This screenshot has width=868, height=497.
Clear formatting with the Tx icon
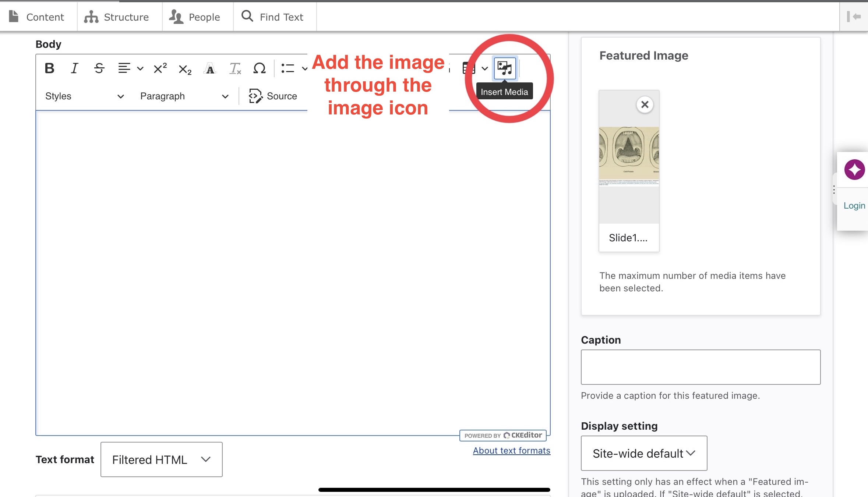[234, 68]
